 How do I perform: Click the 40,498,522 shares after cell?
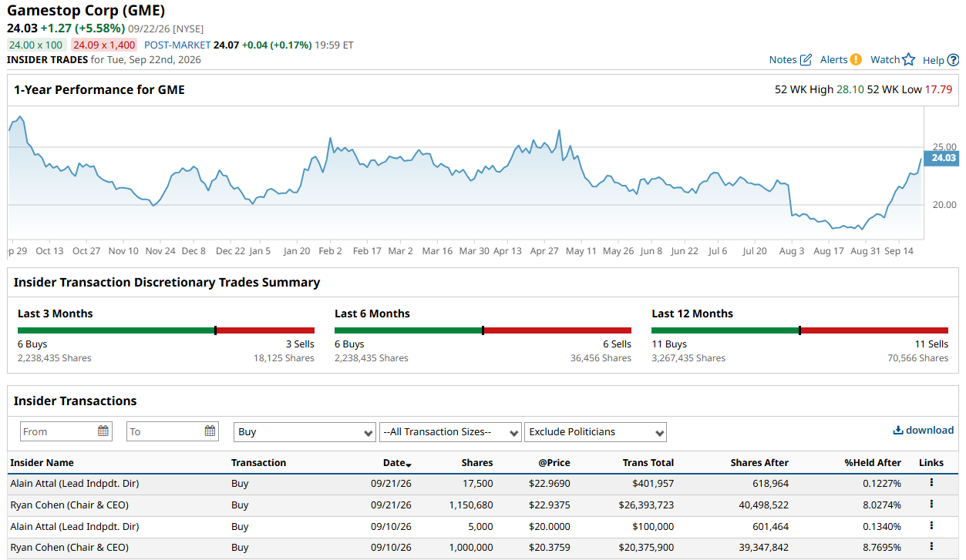coord(762,505)
